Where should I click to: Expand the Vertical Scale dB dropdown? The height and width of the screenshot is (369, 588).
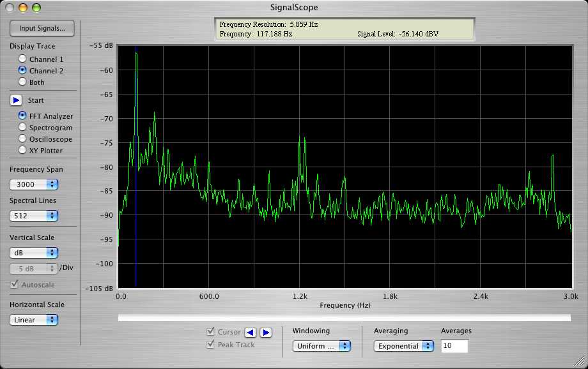[34, 253]
